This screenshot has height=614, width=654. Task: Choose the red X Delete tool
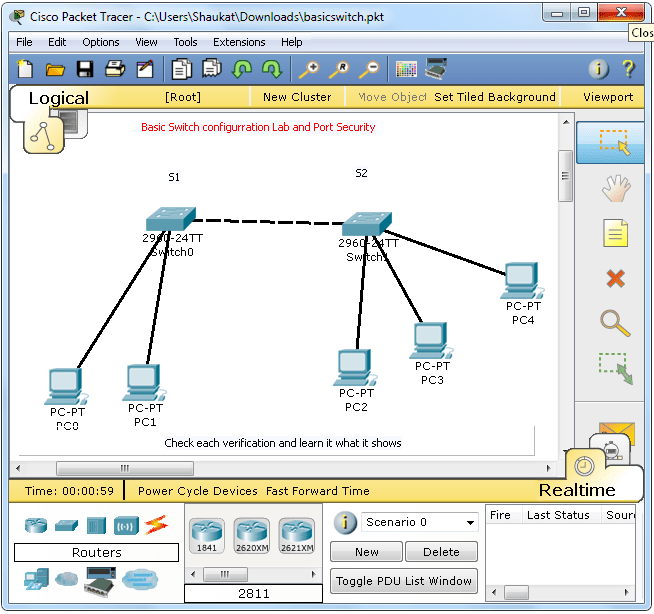point(616,279)
